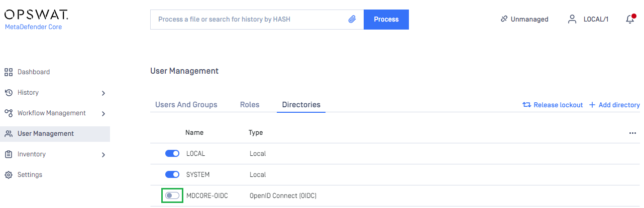Screen dimensions: 644x208
Task: Switch to the Users And Groups tab
Action: [x=186, y=105]
